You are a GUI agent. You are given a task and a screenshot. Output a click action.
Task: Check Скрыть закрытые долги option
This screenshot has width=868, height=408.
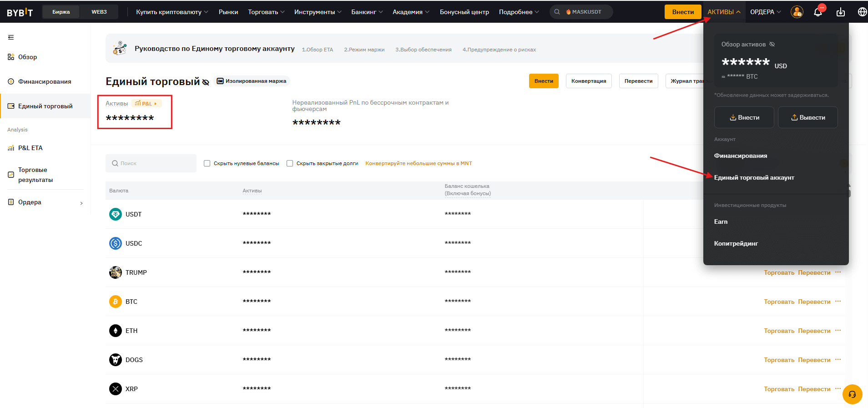pos(290,163)
